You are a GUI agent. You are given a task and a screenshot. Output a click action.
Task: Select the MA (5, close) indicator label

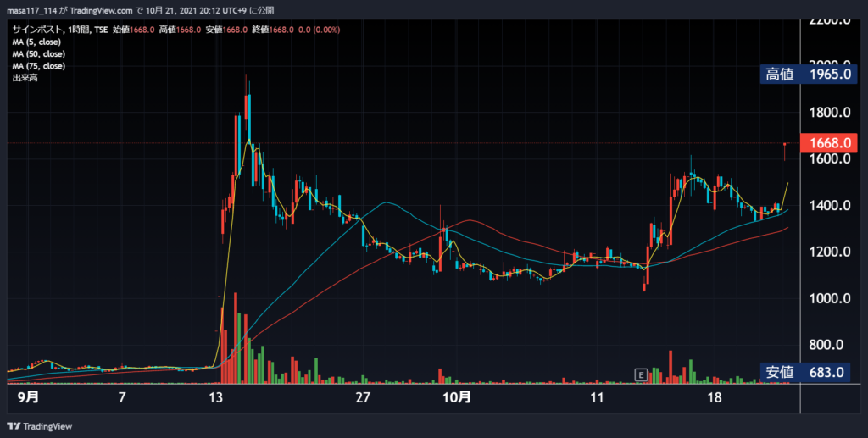(36, 42)
